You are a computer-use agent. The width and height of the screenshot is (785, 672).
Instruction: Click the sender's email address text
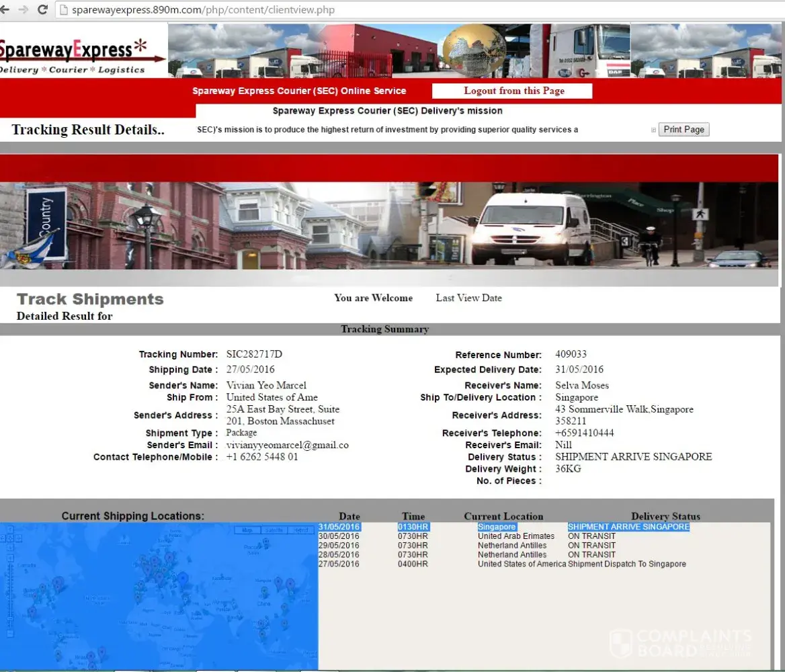pos(287,445)
